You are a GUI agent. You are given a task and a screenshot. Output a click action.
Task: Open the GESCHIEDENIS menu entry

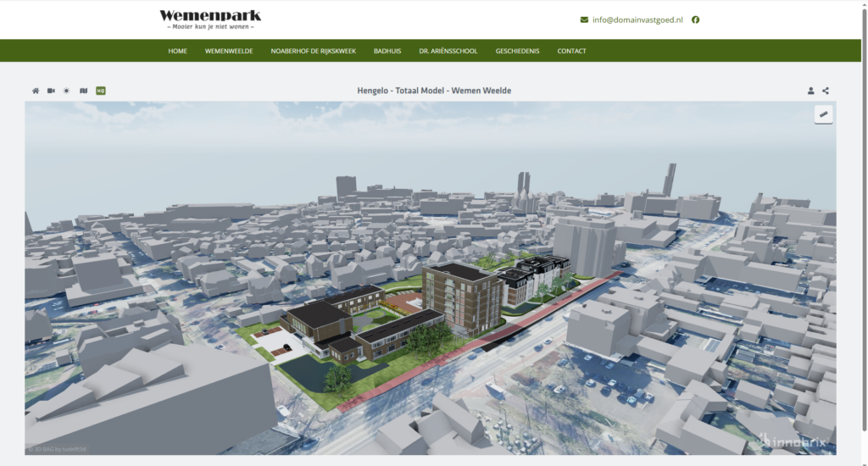click(x=517, y=51)
